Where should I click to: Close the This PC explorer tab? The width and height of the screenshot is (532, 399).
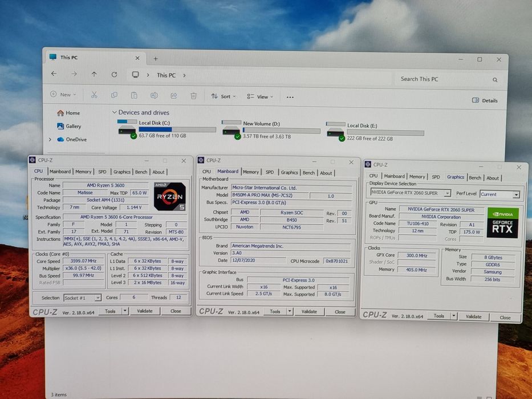click(137, 58)
